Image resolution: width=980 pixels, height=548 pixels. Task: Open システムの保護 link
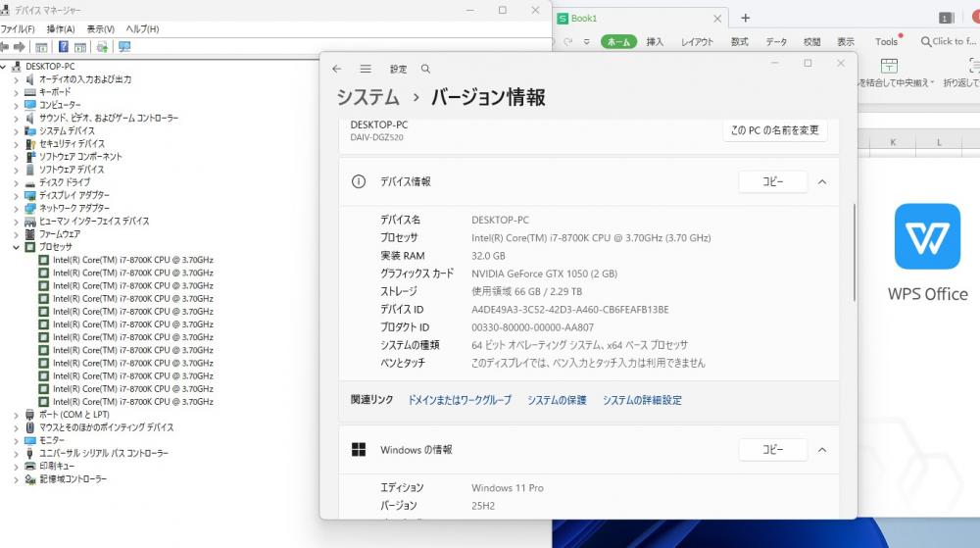(x=557, y=400)
